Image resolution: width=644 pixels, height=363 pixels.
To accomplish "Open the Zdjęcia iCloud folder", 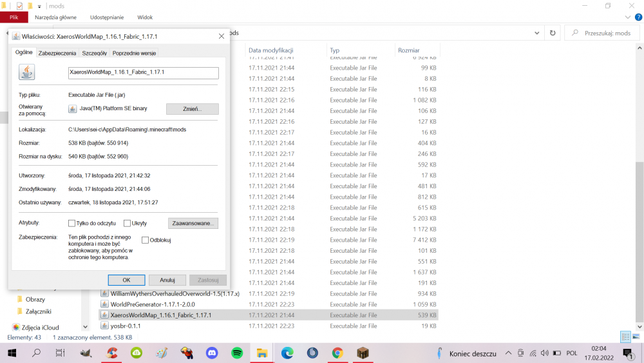I will pyautogui.click(x=40, y=327).
